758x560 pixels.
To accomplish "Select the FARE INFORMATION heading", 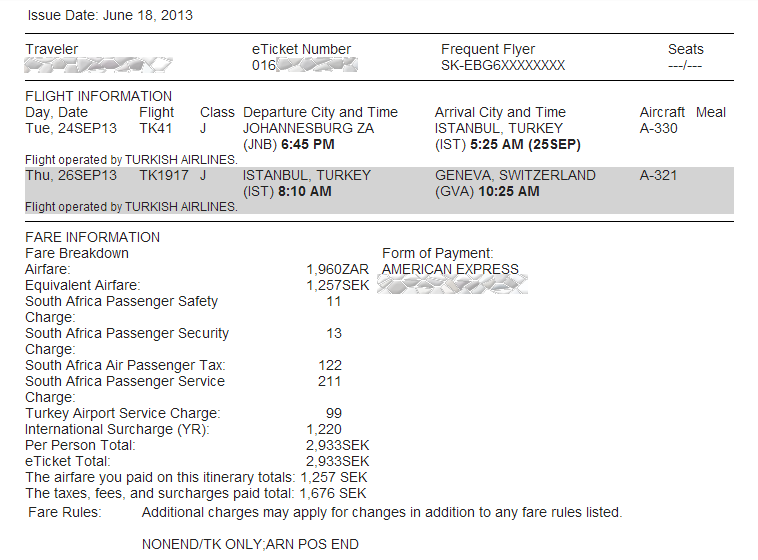I will [x=92, y=237].
